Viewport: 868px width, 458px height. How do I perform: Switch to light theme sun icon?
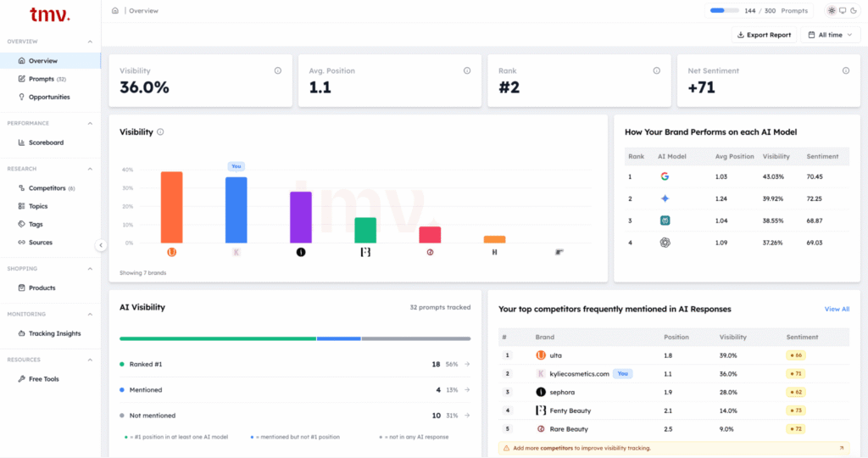coord(832,10)
